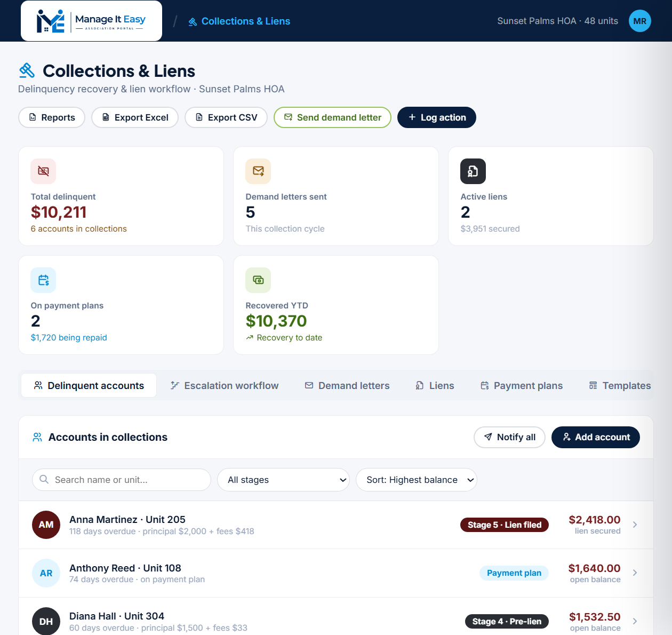Viewport: 672px width, 635px height.
Task: Switch to the Escalation workflow tab
Action: (225, 385)
